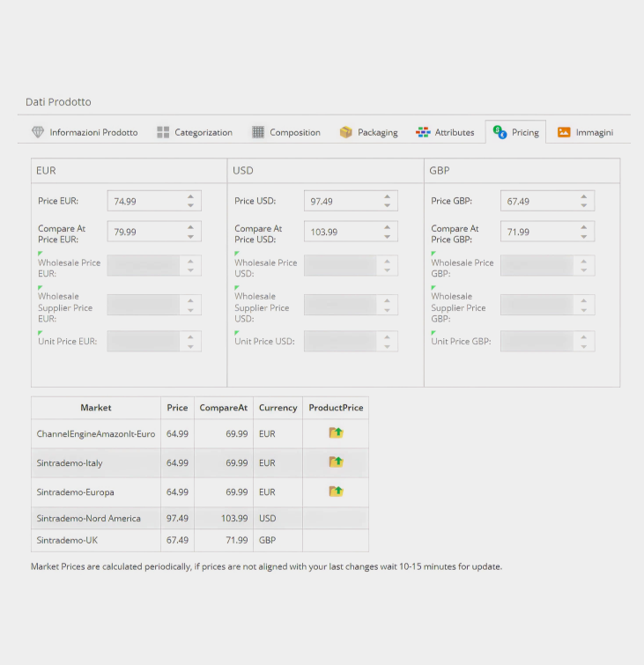Viewport: 644px width, 665px height.
Task: Click the Packaging box icon
Action: [345, 132]
